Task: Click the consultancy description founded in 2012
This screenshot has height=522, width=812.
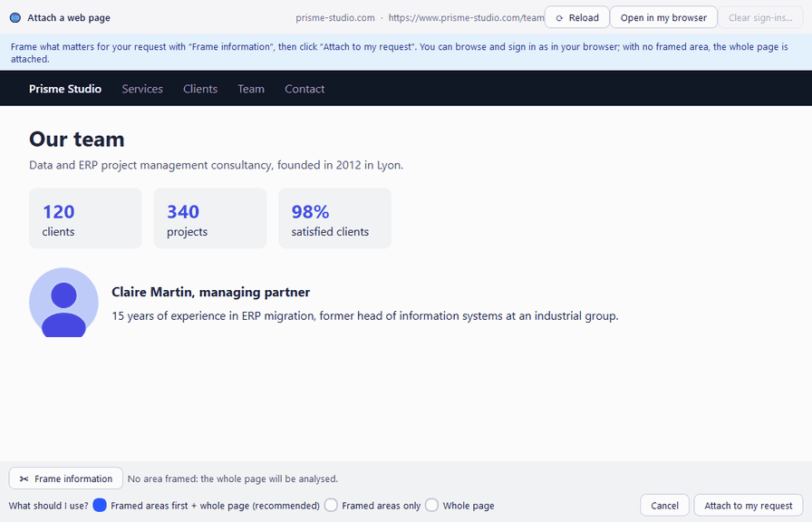Action: [x=216, y=165]
